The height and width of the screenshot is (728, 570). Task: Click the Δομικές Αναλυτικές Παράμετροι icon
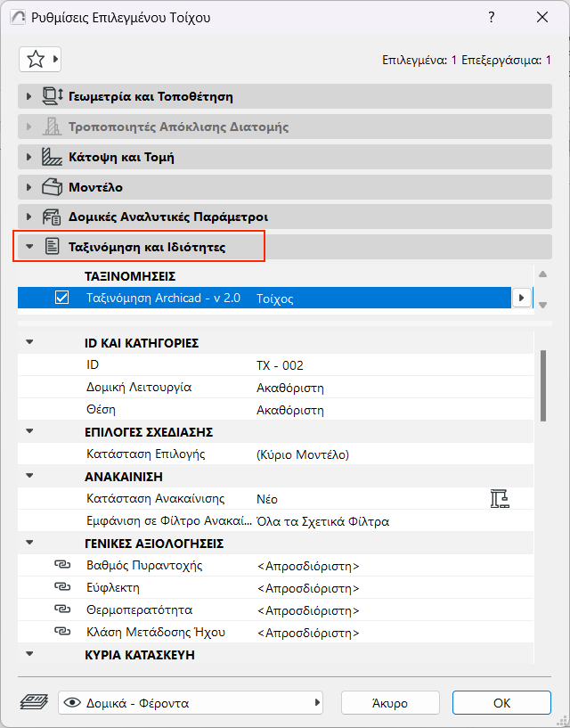pyautogui.click(x=53, y=217)
